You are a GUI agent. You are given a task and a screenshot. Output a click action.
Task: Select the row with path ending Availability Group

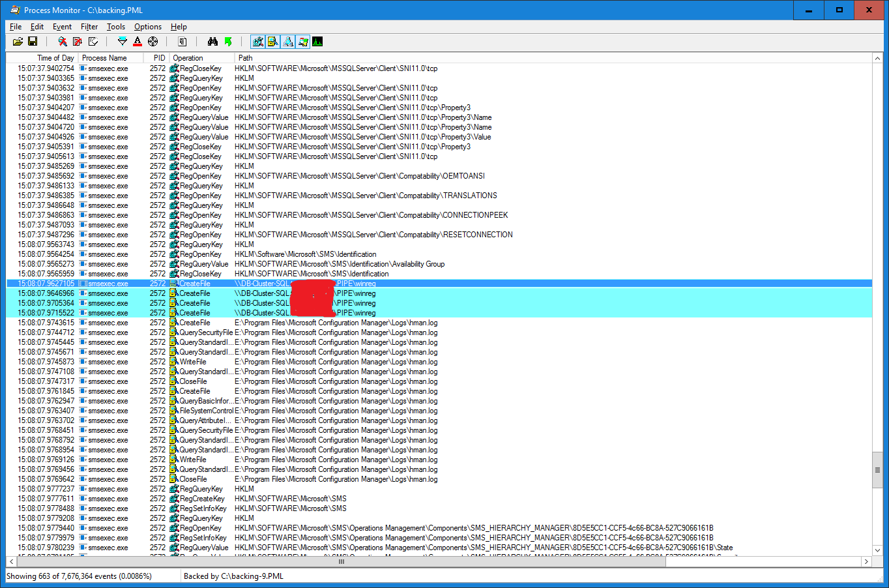click(439, 264)
